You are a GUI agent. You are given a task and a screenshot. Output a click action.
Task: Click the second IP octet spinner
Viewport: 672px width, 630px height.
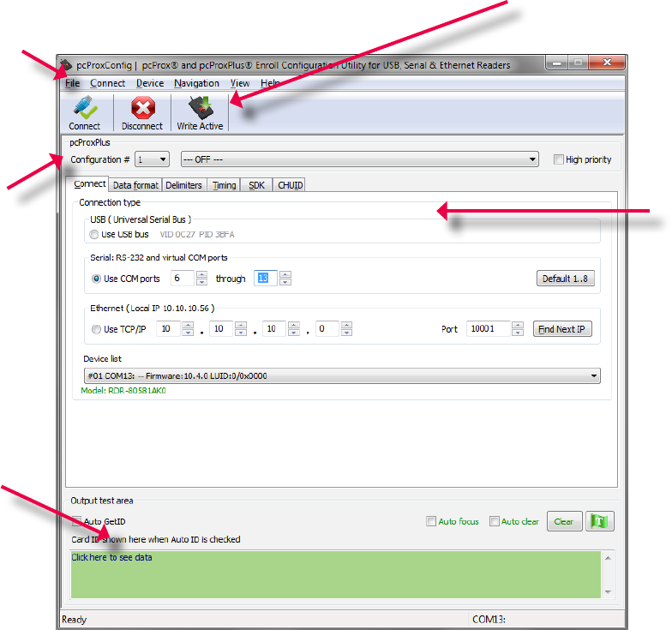(x=241, y=329)
